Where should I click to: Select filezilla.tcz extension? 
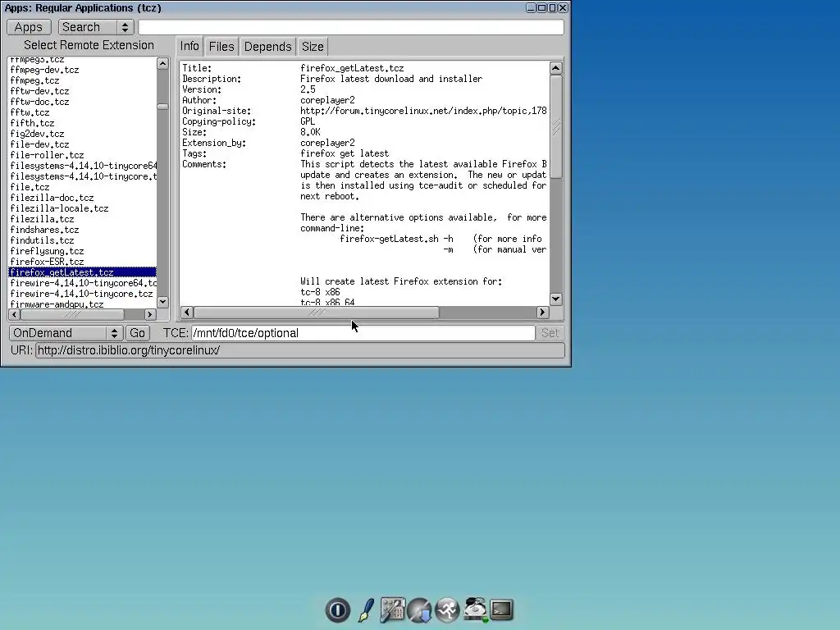click(43, 219)
